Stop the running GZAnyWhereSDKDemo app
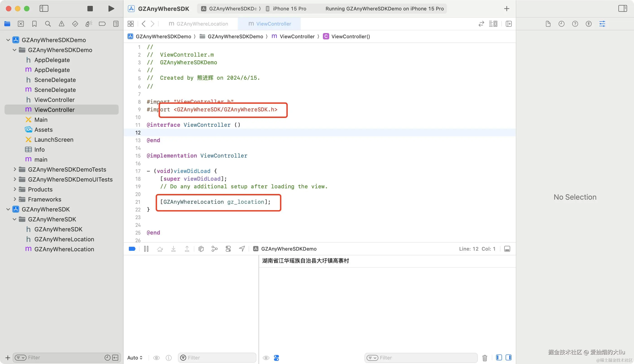634x364 pixels. [x=90, y=9]
